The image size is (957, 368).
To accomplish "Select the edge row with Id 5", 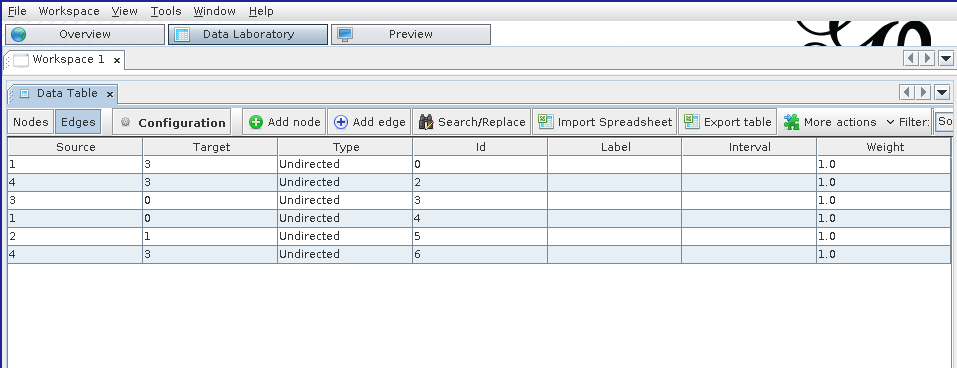I will [479, 236].
